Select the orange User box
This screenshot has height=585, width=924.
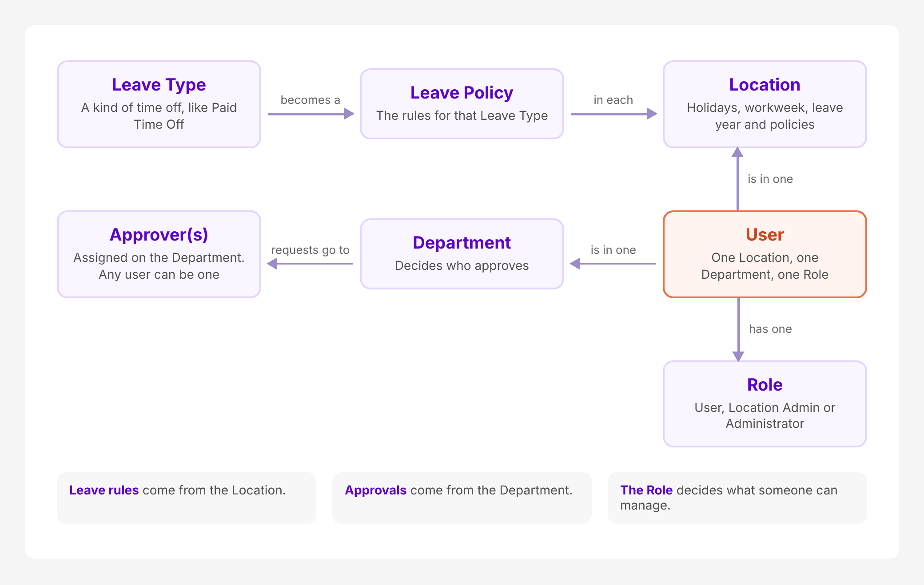click(x=765, y=254)
